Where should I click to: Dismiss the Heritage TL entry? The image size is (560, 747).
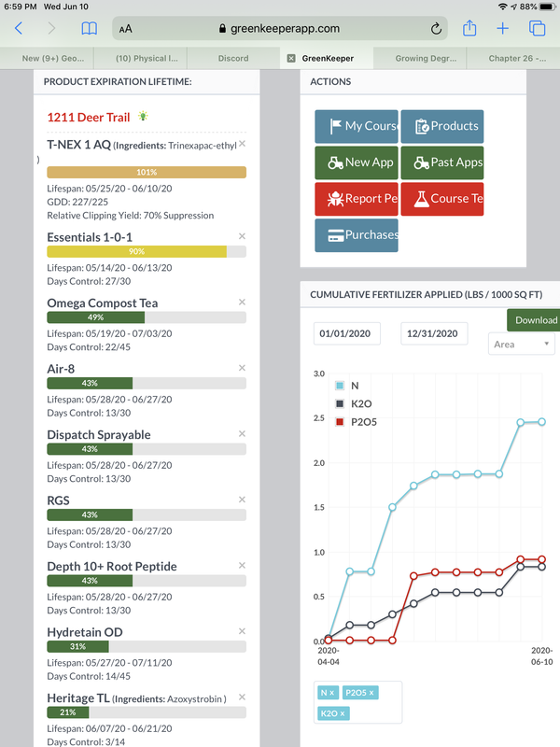click(x=242, y=697)
